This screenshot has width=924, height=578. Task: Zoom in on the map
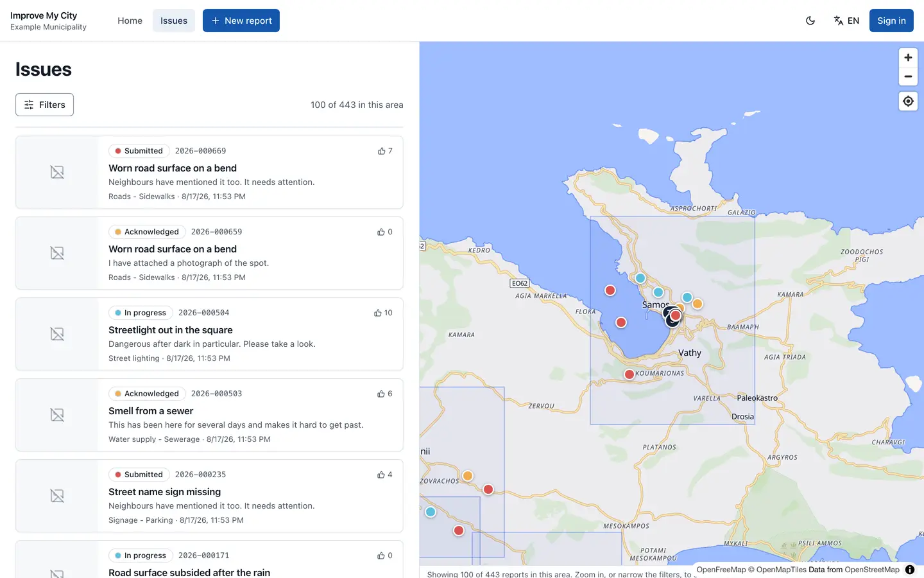908,58
